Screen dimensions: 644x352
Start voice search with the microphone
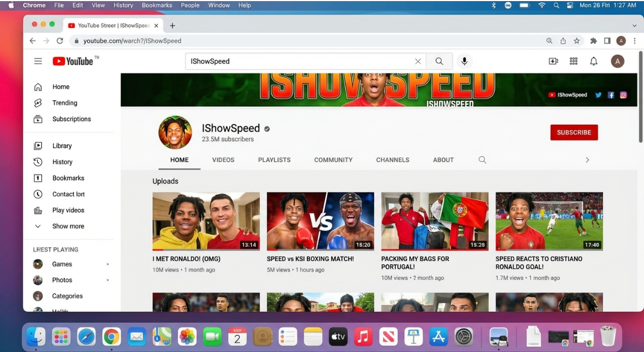click(x=464, y=61)
